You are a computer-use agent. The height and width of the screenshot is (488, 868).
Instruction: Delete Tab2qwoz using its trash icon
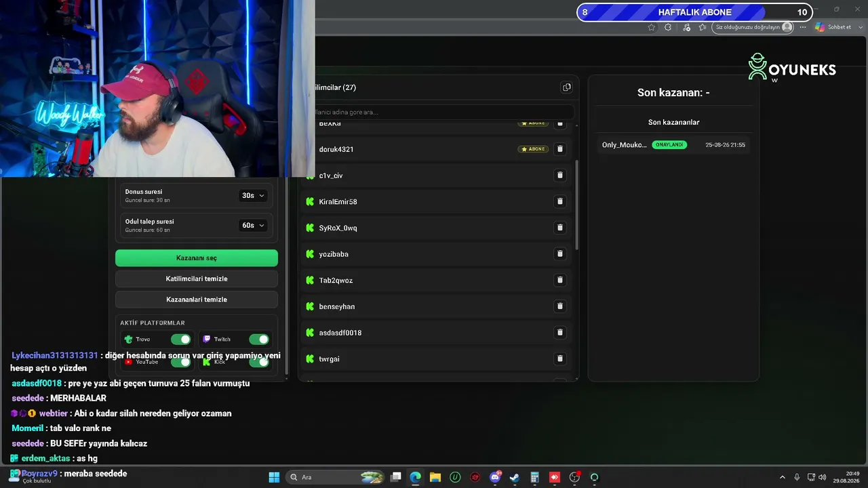pos(560,280)
